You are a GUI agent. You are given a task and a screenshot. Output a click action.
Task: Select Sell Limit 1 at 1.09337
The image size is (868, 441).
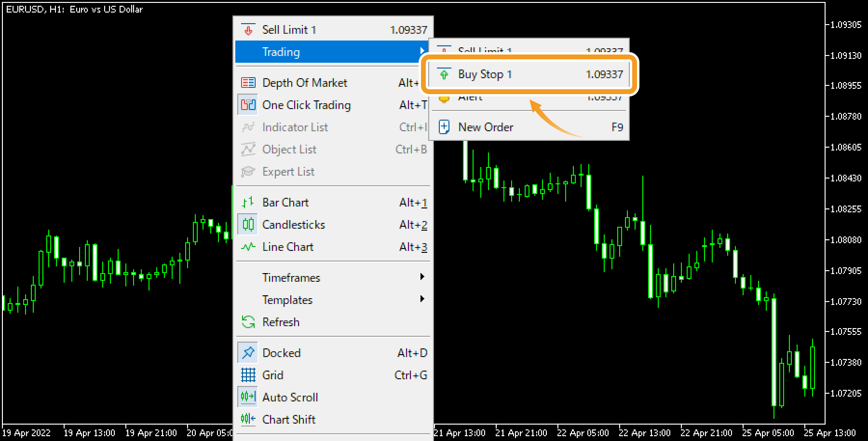click(333, 29)
